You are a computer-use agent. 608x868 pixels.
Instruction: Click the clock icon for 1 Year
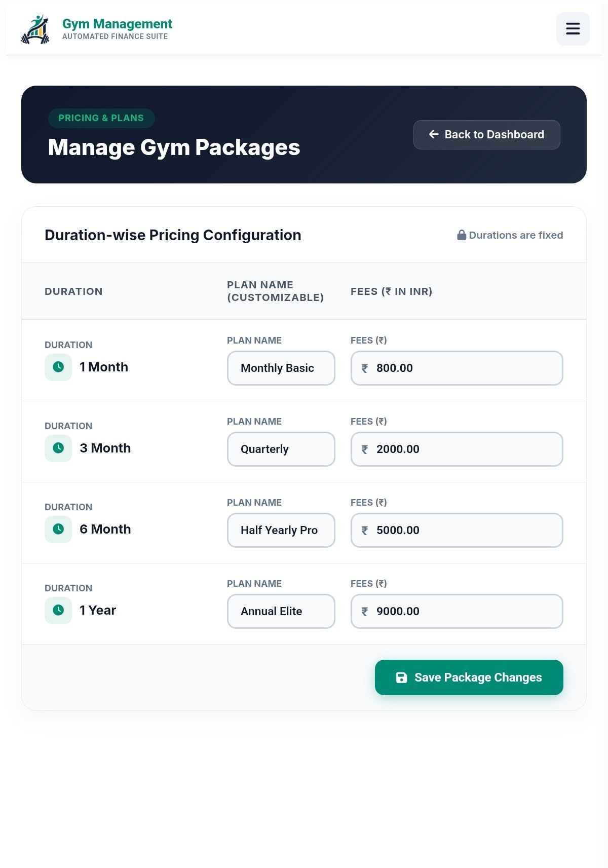58,610
